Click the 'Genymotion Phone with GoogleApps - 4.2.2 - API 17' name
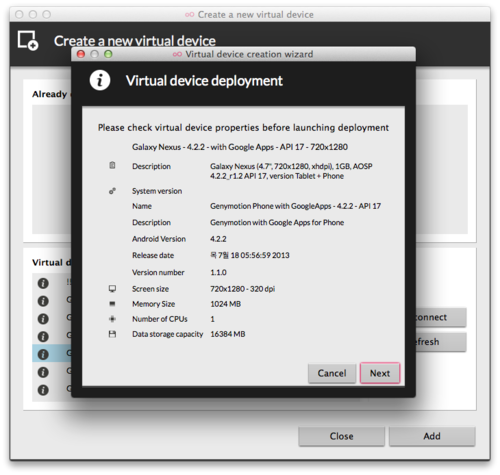 click(295, 206)
